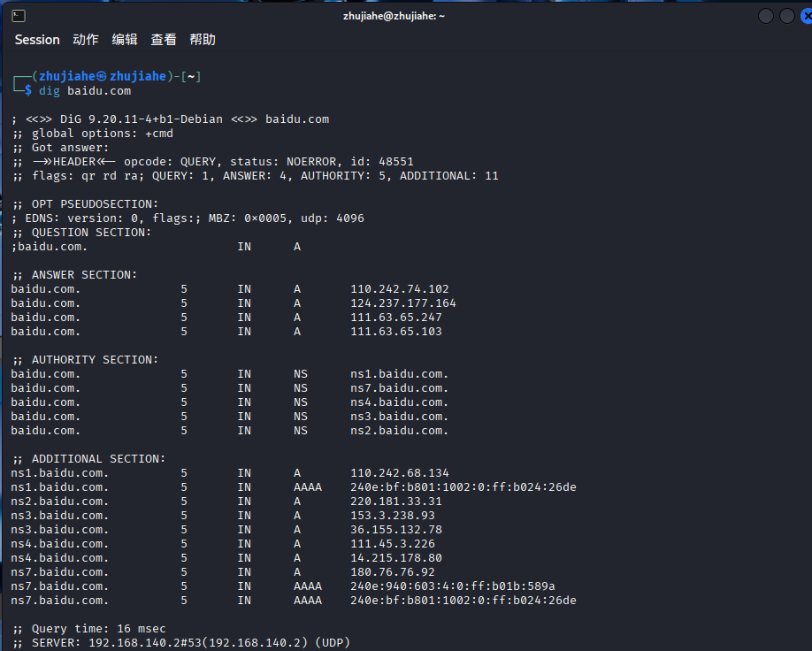Viewport: 812px width, 651px height.
Task: Click nameserver ns7.baidu.com. in NS records
Action: (399, 388)
